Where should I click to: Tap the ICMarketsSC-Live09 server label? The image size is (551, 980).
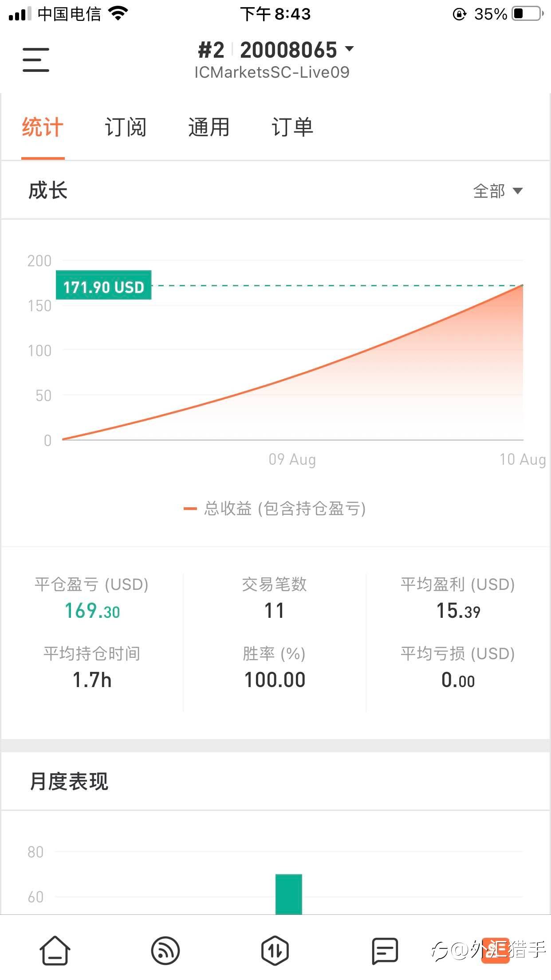[272, 72]
